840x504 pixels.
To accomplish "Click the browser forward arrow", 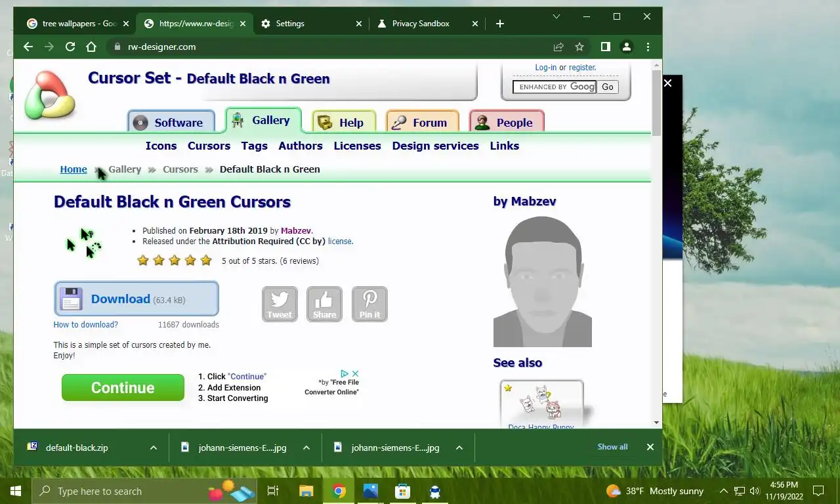I will pyautogui.click(x=49, y=47).
